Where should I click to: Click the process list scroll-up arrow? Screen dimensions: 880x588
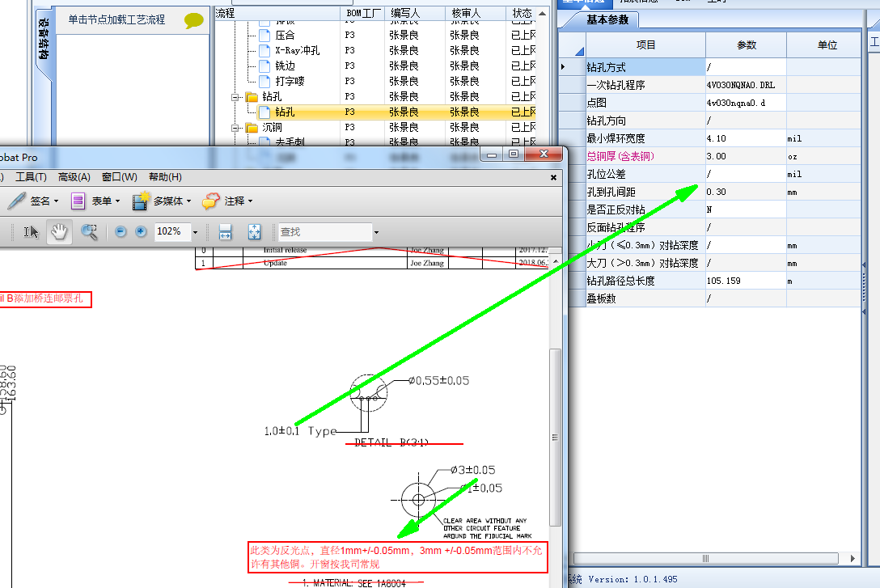point(542,13)
